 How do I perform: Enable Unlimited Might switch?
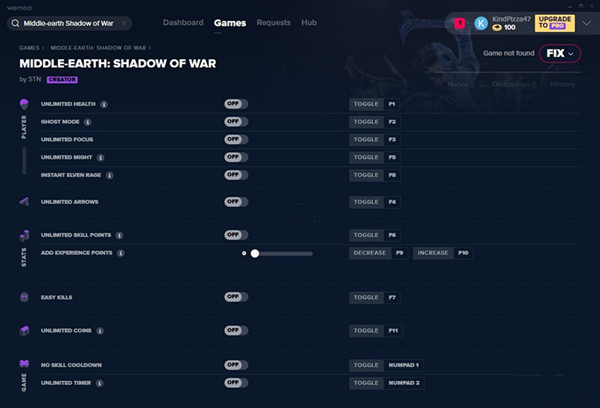tap(236, 157)
